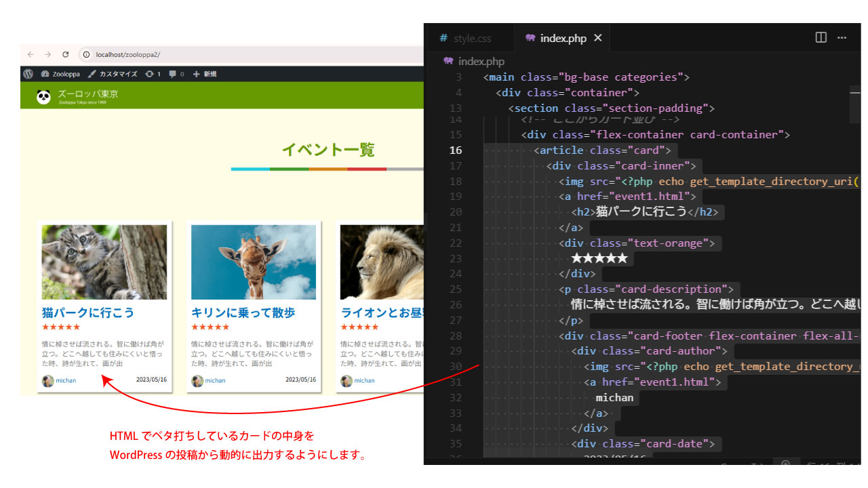Place cursor on flex-container card-container line 15
Viewport: 868px width, 488px height.
(656, 135)
